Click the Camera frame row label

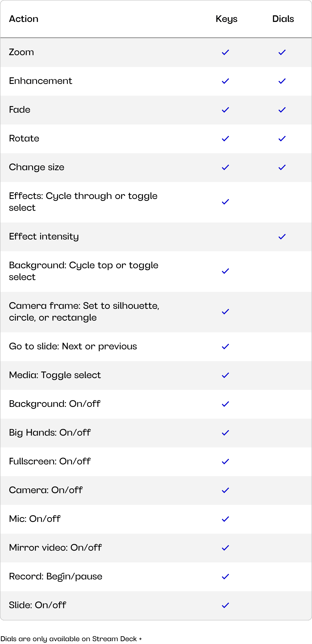(x=84, y=311)
